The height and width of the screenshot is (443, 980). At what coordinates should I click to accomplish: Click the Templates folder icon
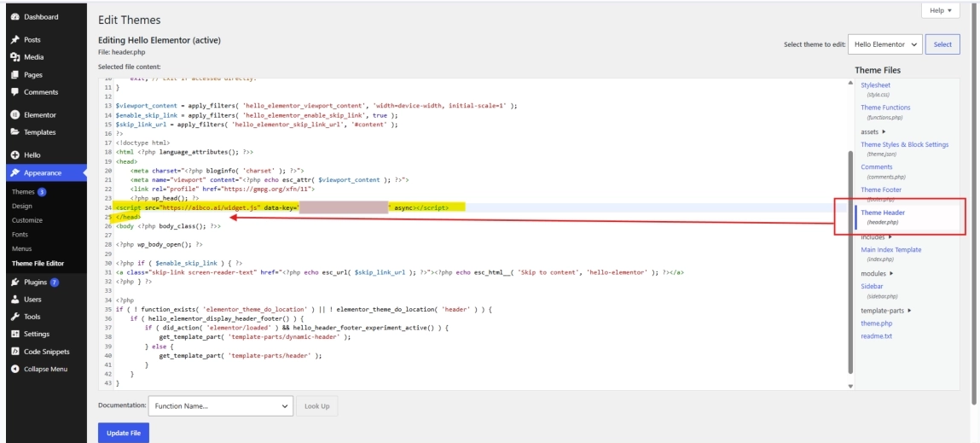(15, 132)
